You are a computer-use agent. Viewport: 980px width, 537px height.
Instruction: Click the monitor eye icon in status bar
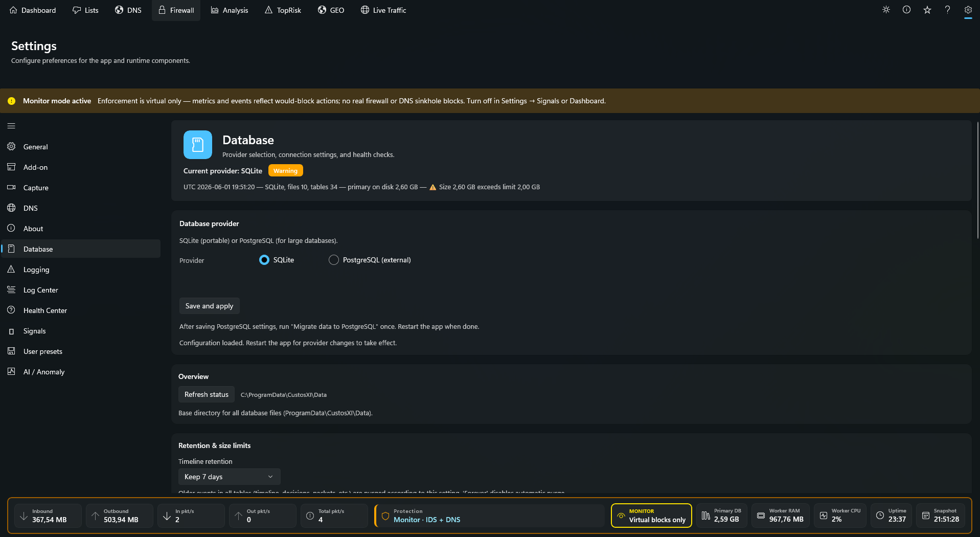click(x=621, y=516)
